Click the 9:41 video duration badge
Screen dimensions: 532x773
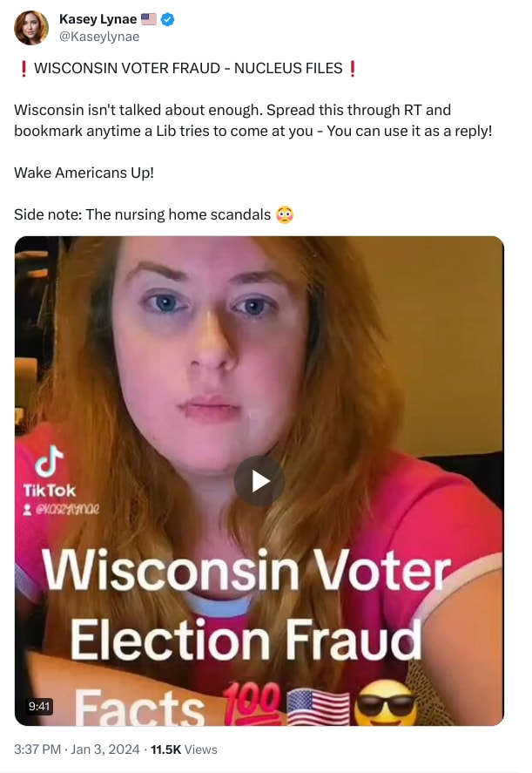39,707
